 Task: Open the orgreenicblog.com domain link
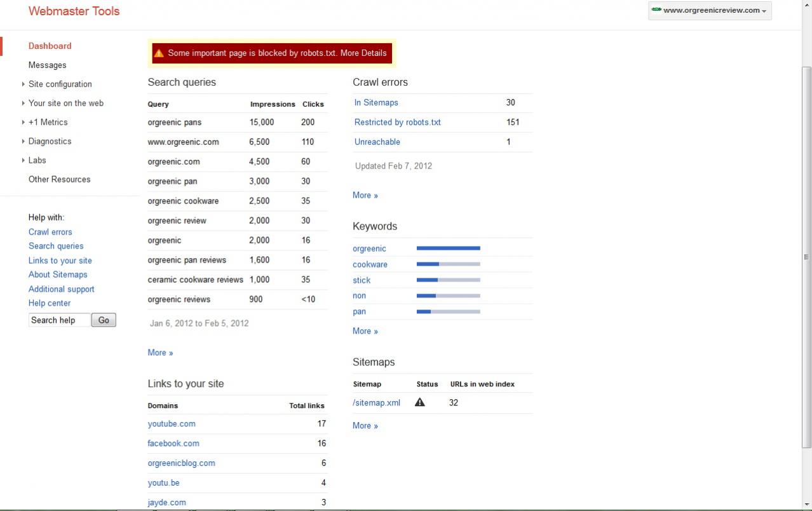tap(182, 463)
